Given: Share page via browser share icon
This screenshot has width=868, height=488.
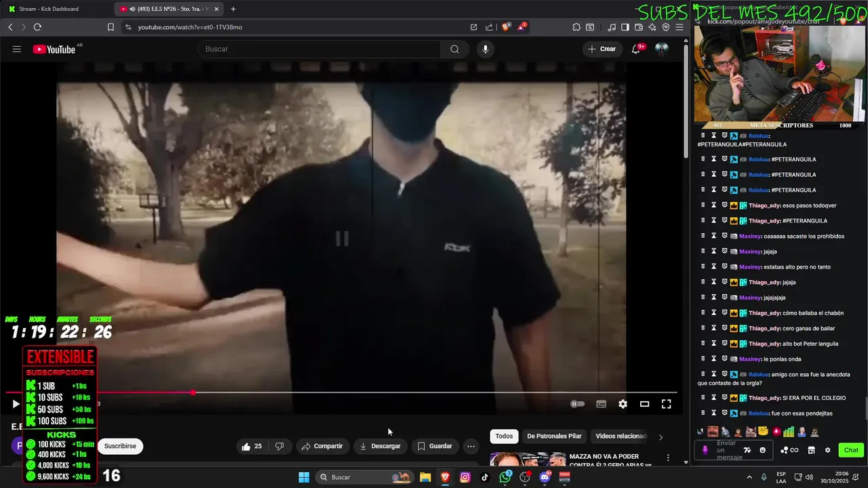Looking at the screenshot, I should click(489, 27).
